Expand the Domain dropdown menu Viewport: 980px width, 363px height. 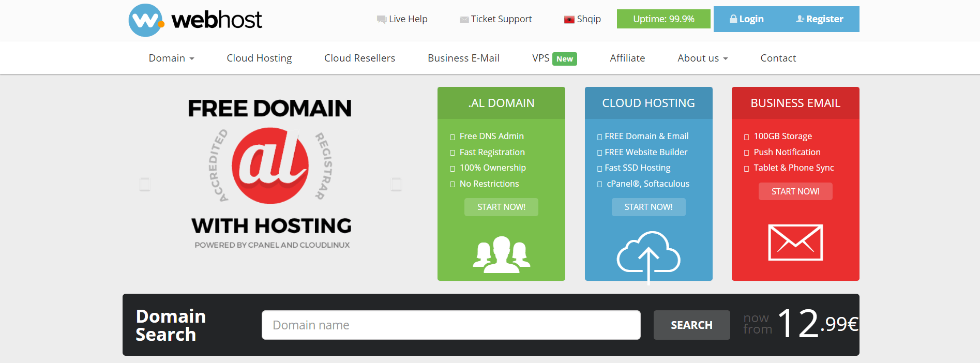click(x=171, y=58)
